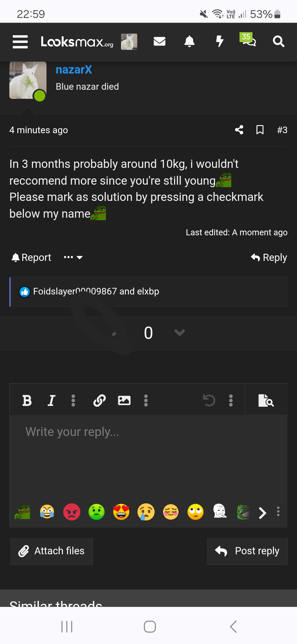Show more smilies with the right arrow

click(x=263, y=513)
